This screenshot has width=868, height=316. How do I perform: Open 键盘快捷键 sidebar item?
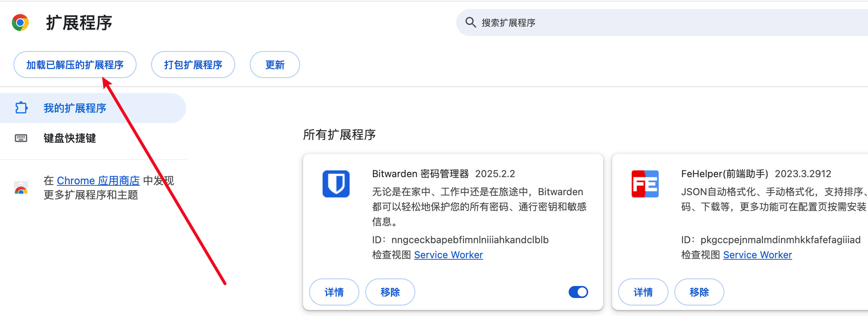point(70,138)
